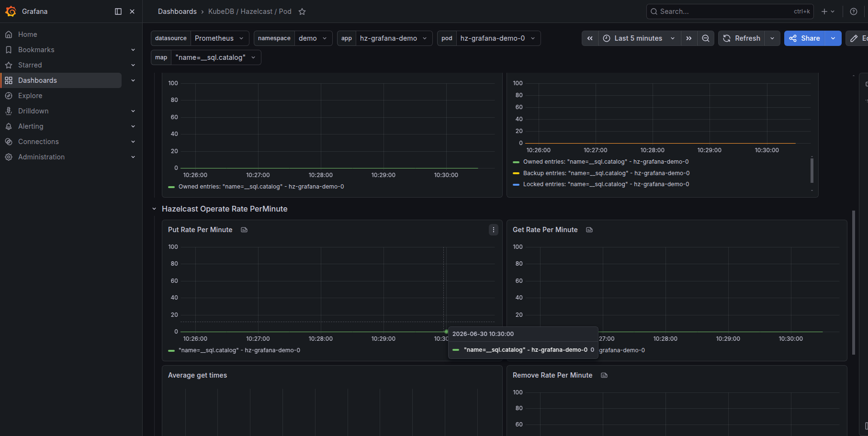Screen dimensions: 868x436
Task: Expand the Drilldown section chevron
Action: pyautogui.click(x=133, y=111)
